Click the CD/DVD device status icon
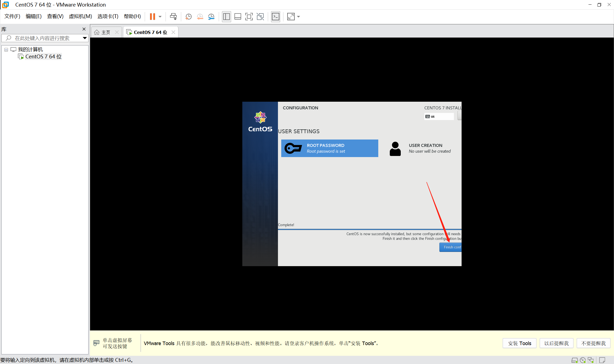 click(x=583, y=360)
